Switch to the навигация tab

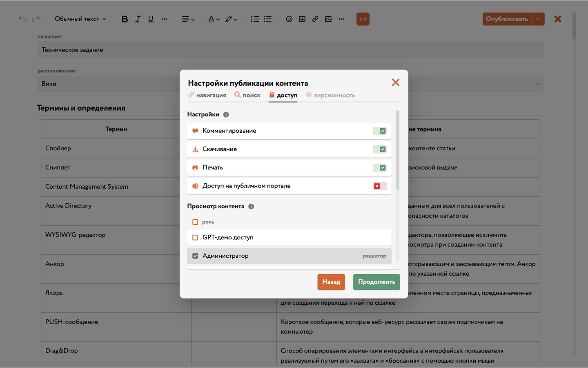[207, 95]
